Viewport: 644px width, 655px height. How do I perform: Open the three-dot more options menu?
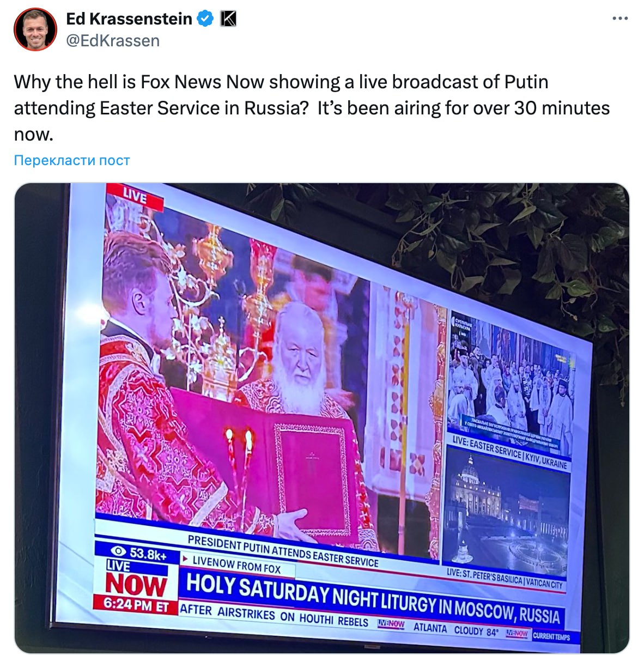[x=620, y=19]
